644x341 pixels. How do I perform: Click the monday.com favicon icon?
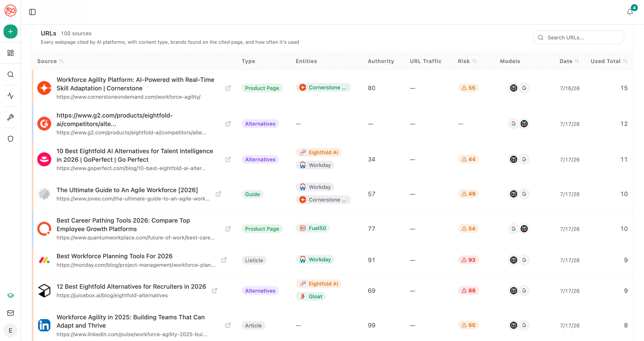pyautogui.click(x=44, y=260)
